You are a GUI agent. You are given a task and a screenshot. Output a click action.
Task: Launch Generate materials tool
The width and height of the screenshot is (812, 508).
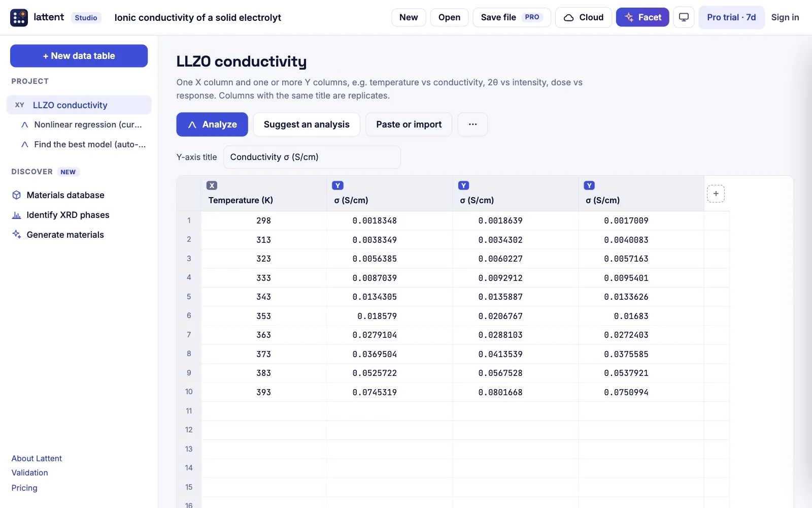(65, 235)
